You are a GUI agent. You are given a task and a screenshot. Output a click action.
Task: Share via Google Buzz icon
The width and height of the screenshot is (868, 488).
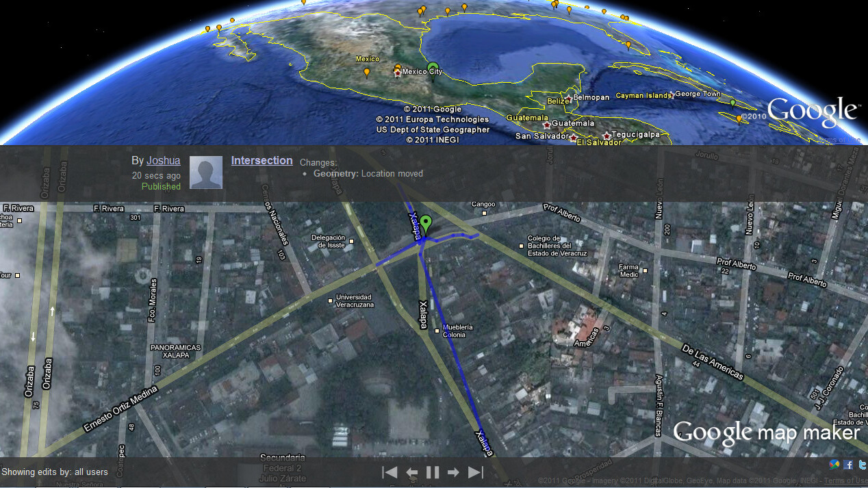point(834,465)
